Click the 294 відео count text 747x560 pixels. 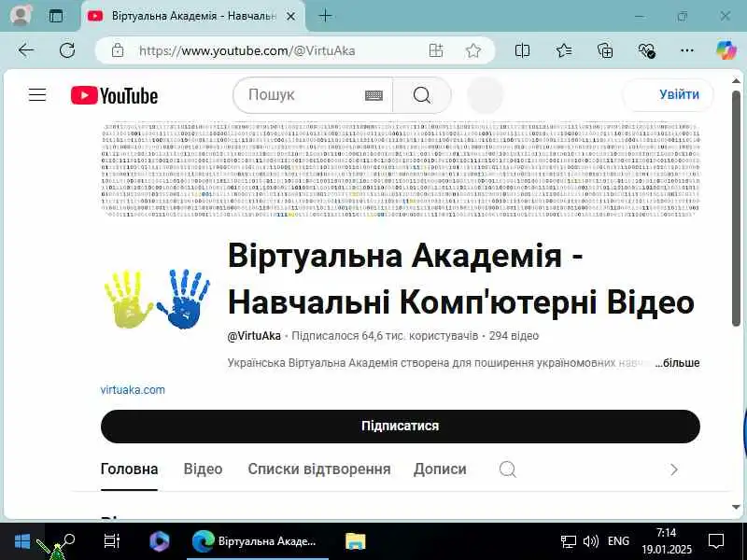pyautogui.click(x=514, y=336)
